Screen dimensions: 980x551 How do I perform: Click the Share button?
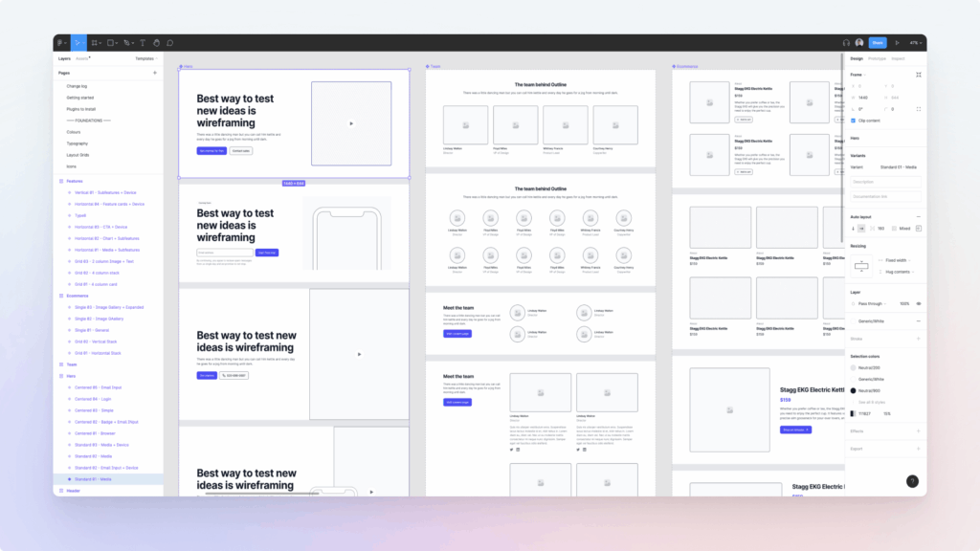pos(878,43)
